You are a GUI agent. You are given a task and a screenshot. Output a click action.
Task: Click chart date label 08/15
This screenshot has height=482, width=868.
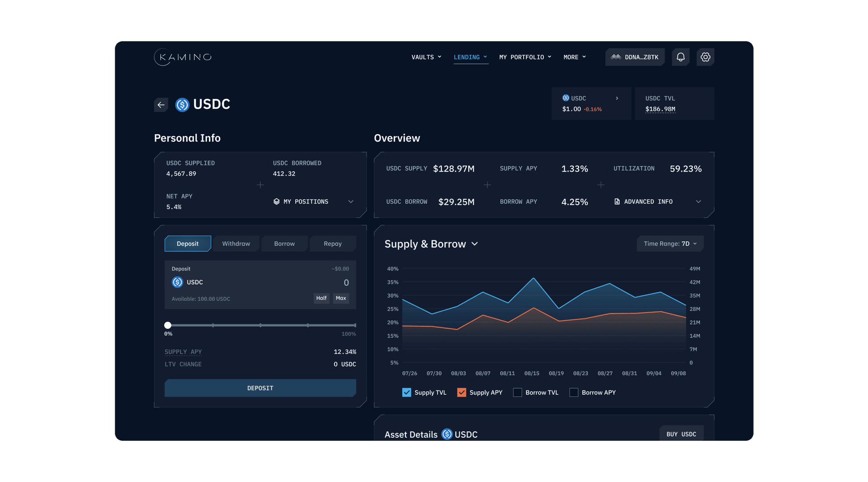click(532, 374)
